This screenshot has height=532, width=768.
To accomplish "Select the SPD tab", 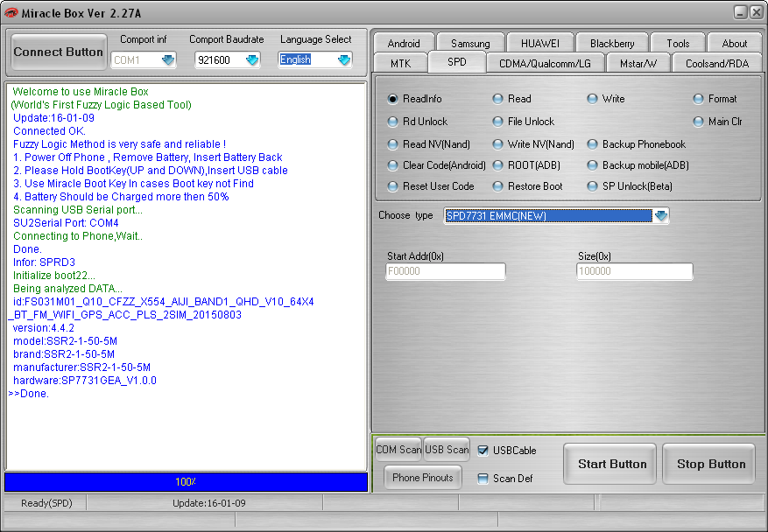I will (x=456, y=62).
